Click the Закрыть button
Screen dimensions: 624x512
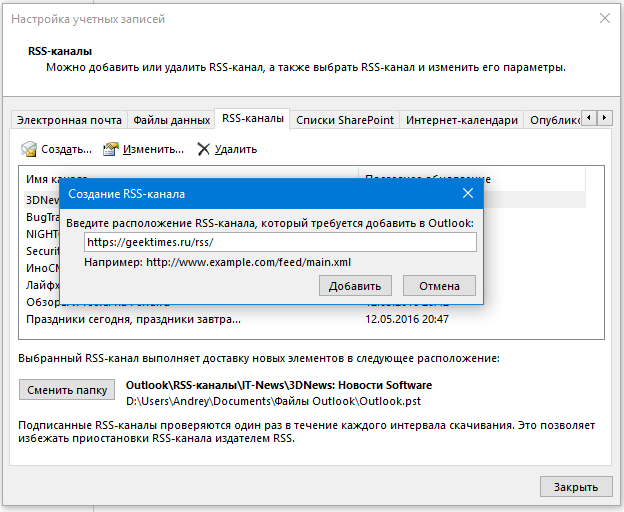(576, 487)
